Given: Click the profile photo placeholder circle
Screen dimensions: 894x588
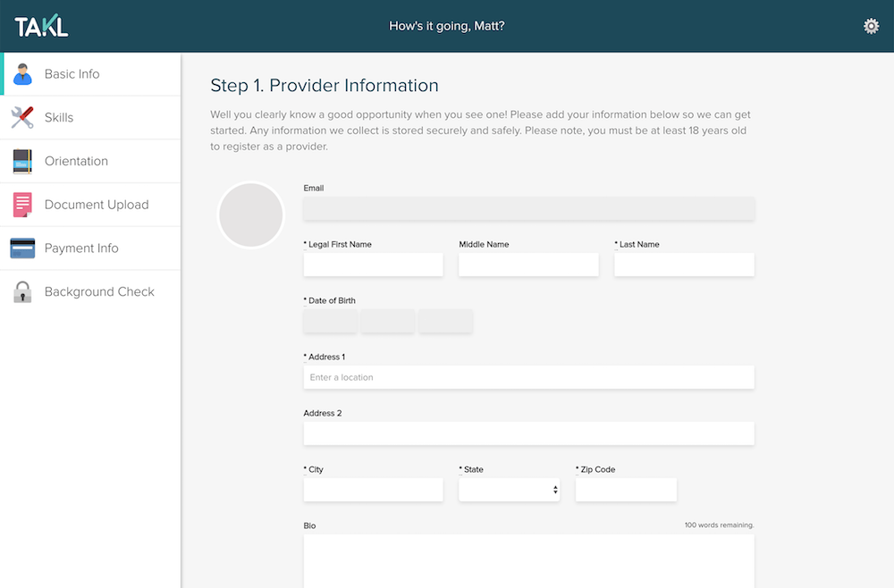Looking at the screenshot, I should click(x=251, y=215).
